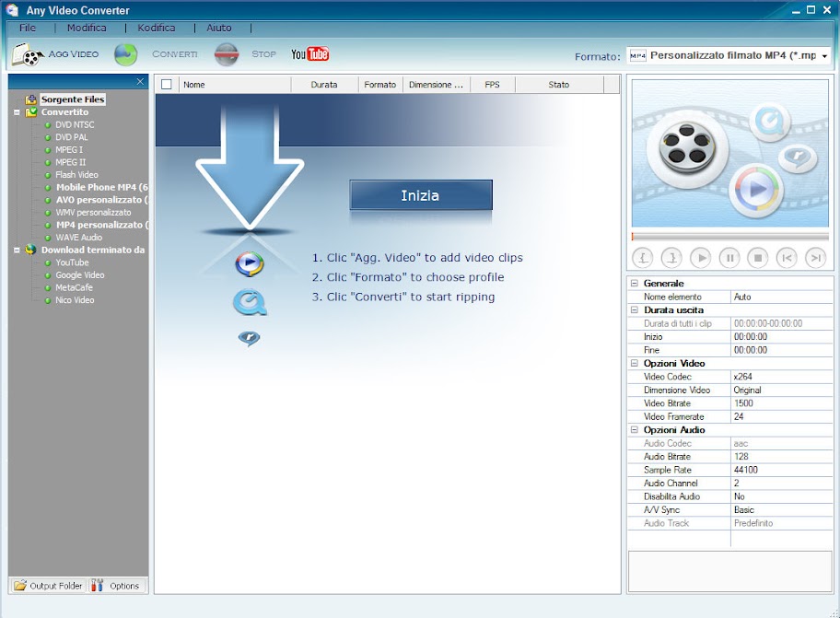
Task: Click the RealPlayer icon under the arrow
Action: click(249, 338)
